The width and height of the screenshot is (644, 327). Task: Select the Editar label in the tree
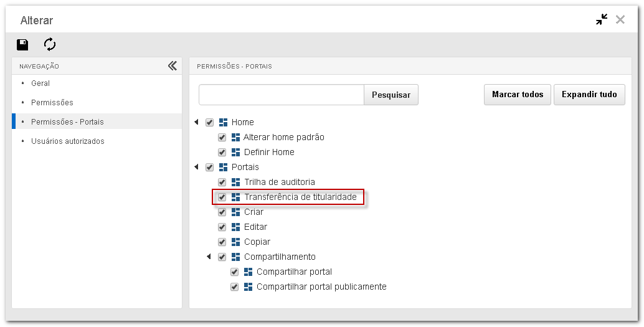(255, 227)
